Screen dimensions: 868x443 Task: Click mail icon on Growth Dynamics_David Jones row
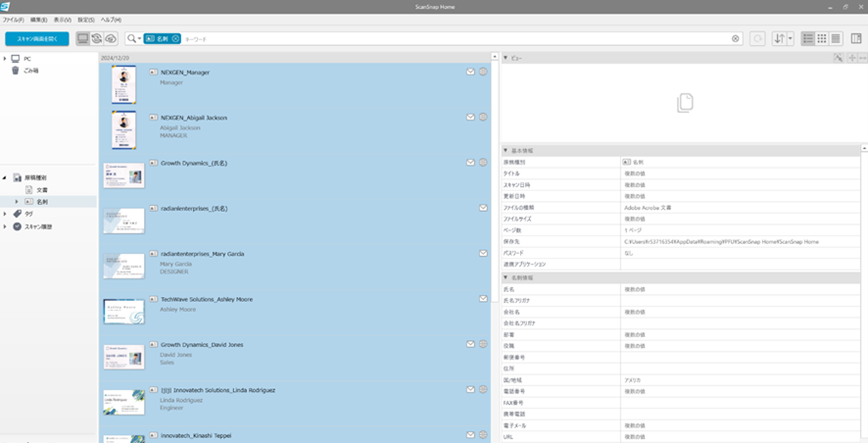tap(470, 344)
